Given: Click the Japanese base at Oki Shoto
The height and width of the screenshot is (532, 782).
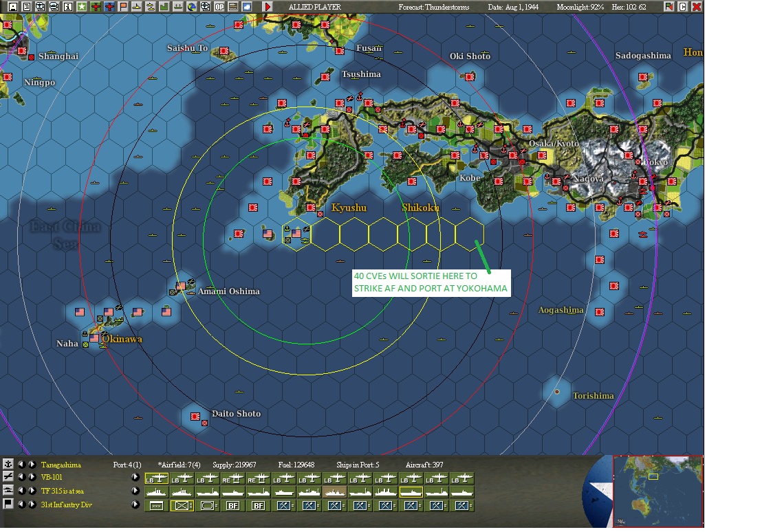Looking at the screenshot, I should click(470, 77).
